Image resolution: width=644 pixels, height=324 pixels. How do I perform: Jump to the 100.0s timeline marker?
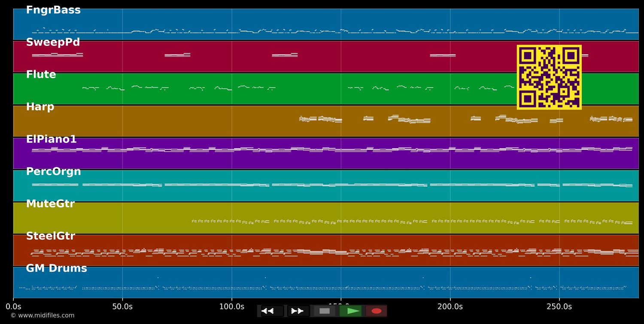pyautogui.click(x=232, y=306)
